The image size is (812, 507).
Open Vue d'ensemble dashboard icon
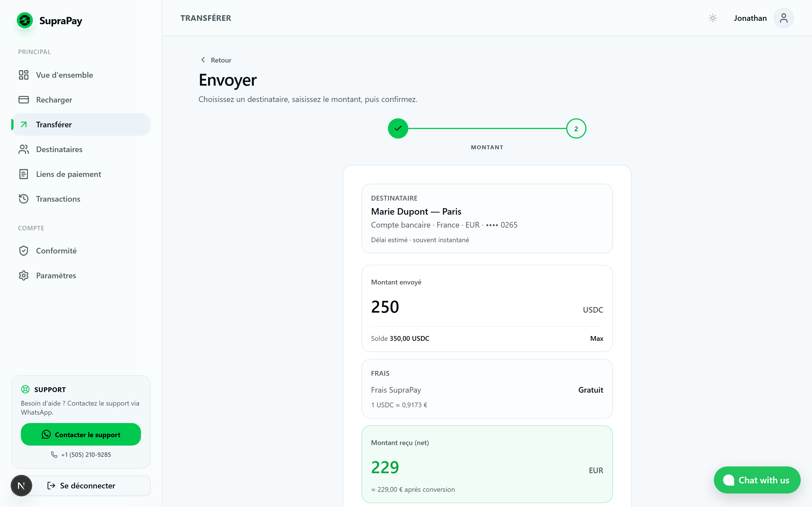point(23,75)
